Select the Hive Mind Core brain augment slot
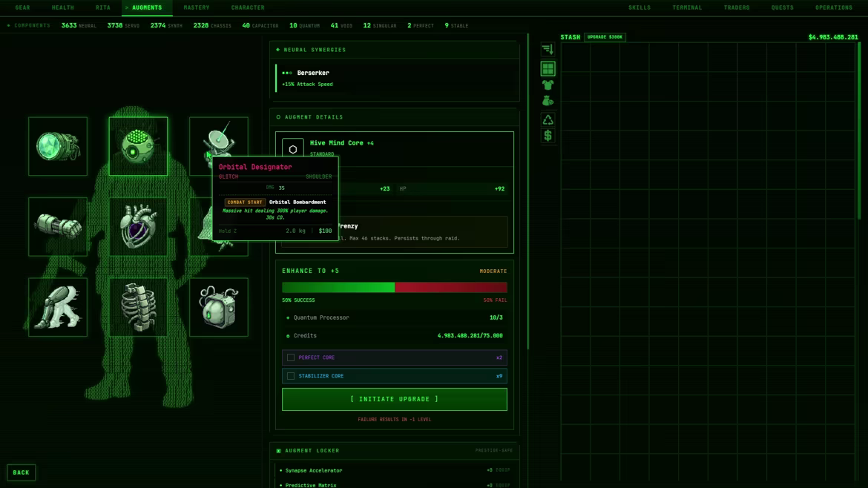Screen dimensions: 868x488 coord(139,146)
